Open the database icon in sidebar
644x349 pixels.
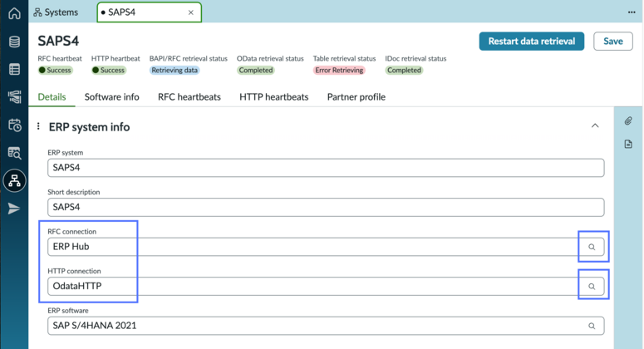(14, 42)
